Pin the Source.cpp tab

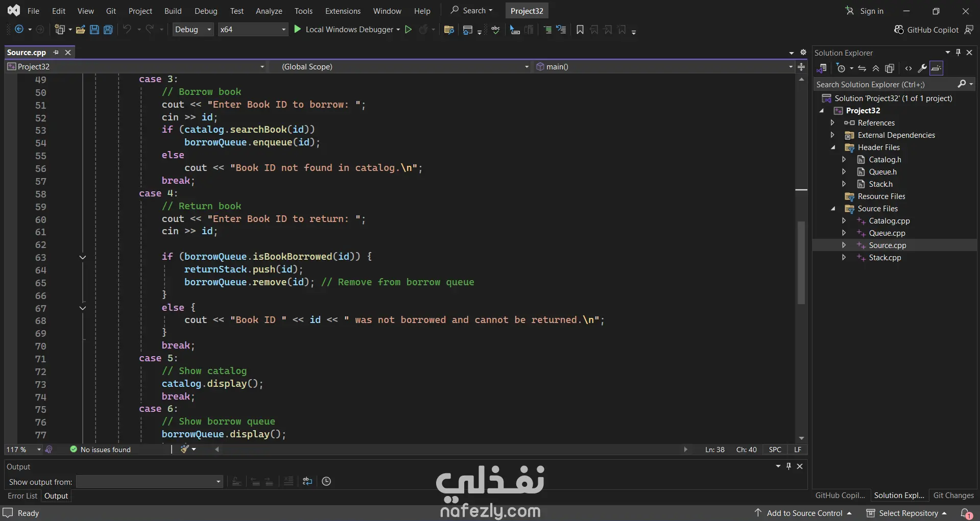tap(56, 53)
